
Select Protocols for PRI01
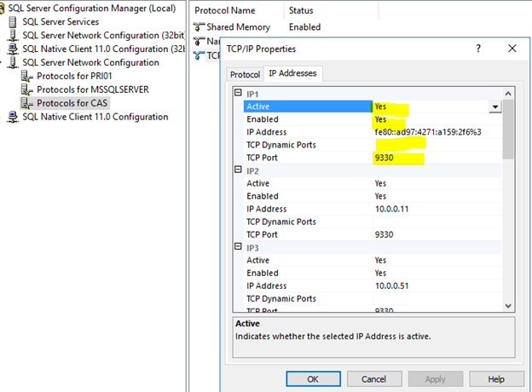point(74,76)
